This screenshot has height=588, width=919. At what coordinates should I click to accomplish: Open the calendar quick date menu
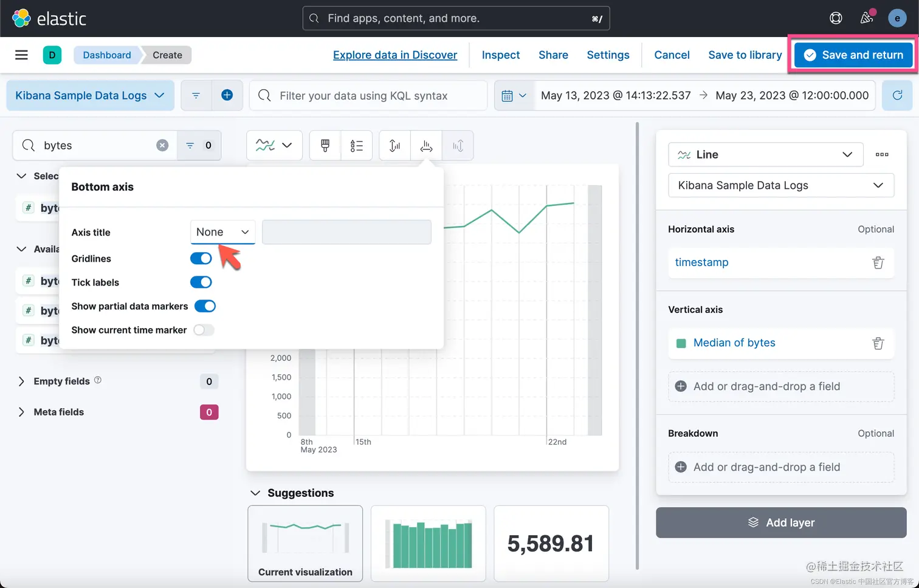click(x=514, y=95)
